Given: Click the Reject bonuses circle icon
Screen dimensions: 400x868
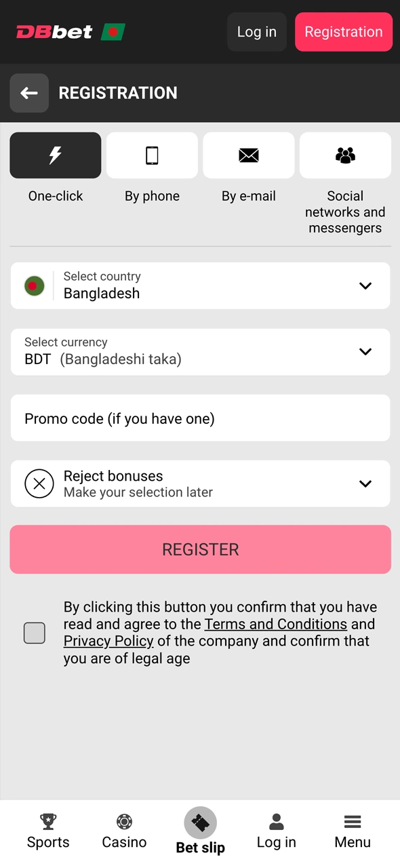Looking at the screenshot, I should coord(39,484).
